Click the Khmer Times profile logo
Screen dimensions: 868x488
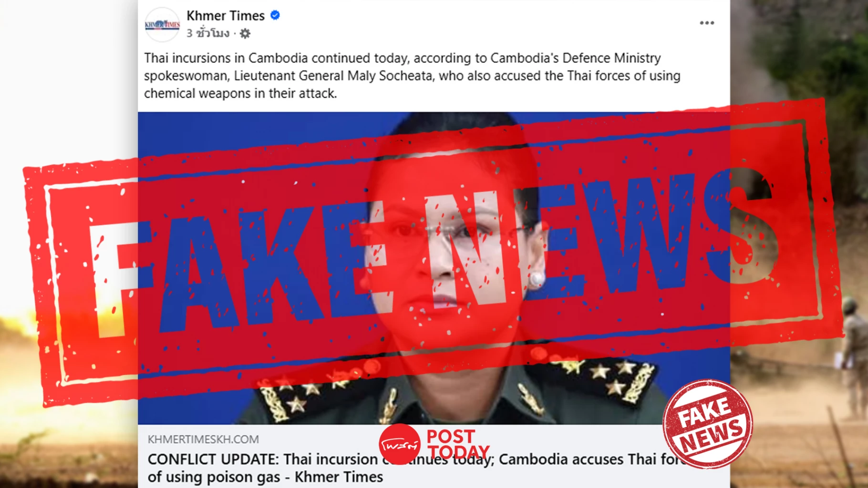click(x=162, y=24)
